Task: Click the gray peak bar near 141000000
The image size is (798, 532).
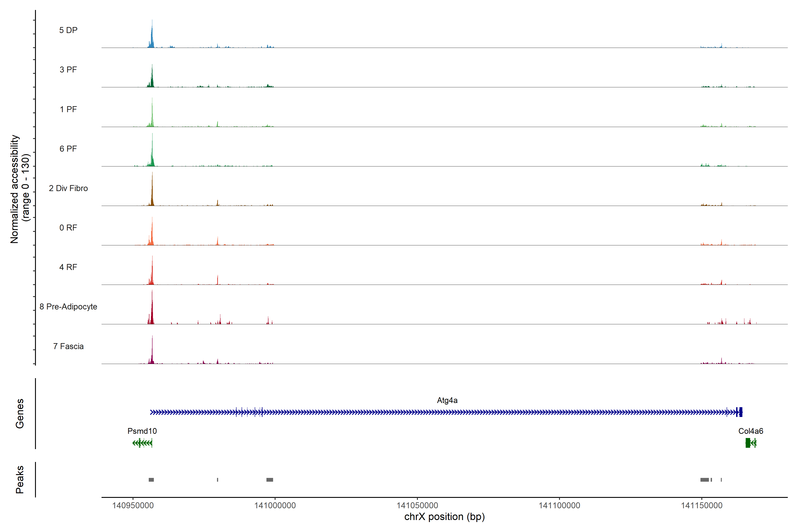Action: pos(270,480)
